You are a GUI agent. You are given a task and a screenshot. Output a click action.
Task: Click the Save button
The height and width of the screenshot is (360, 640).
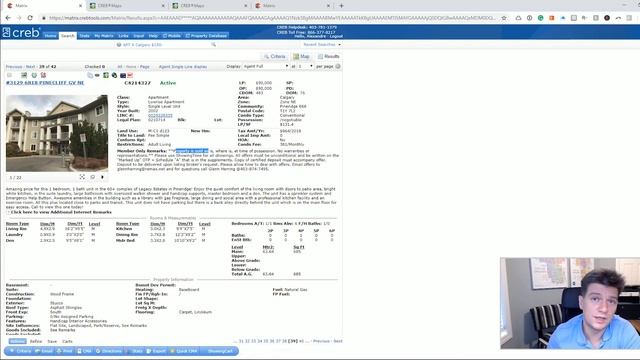tap(52, 341)
